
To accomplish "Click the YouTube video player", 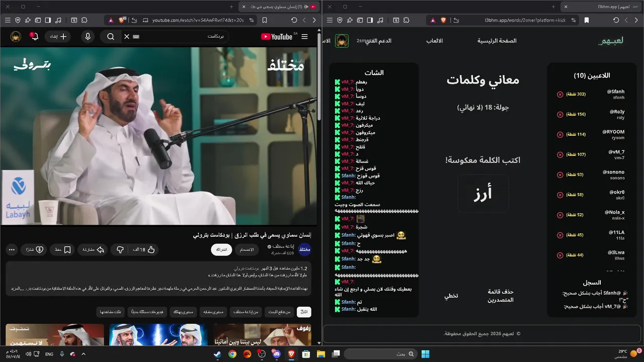I will [158, 136].
